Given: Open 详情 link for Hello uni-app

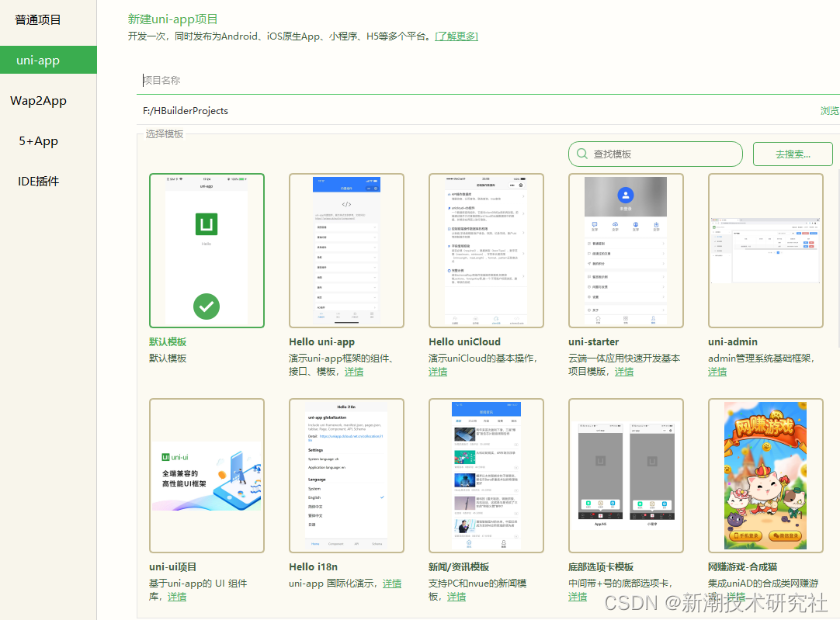Looking at the screenshot, I should tap(353, 372).
